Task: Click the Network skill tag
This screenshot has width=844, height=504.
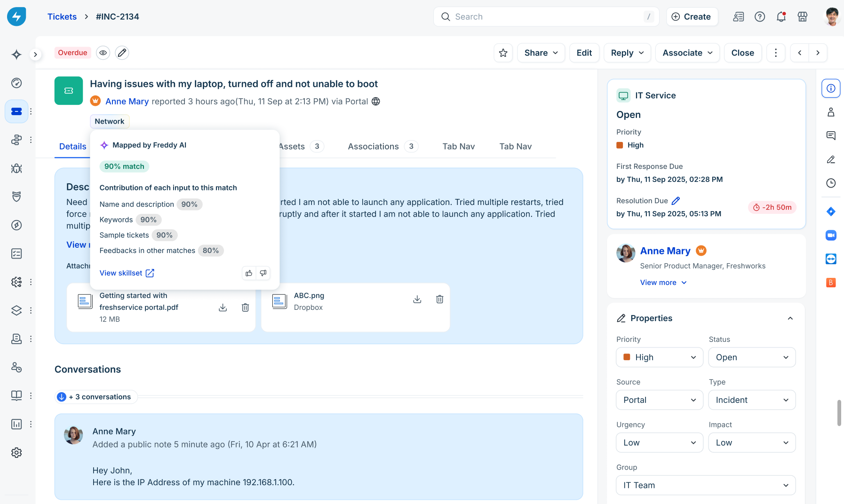Action: point(110,121)
